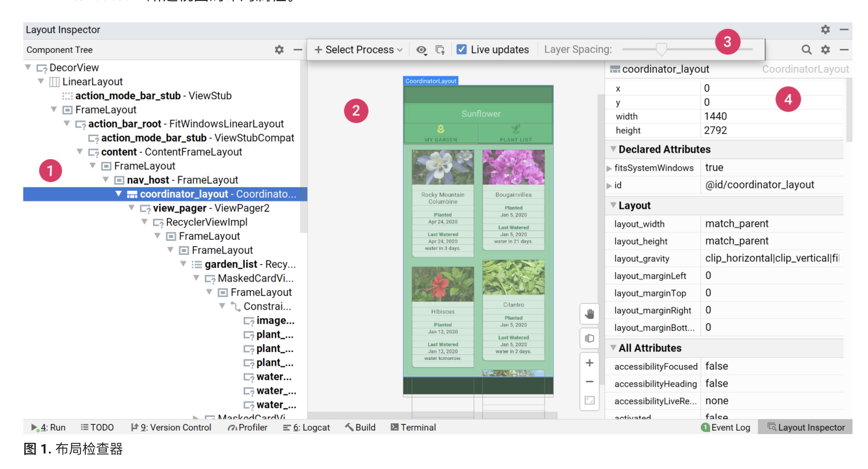Collapse the DecorView tree node

[x=28, y=67]
